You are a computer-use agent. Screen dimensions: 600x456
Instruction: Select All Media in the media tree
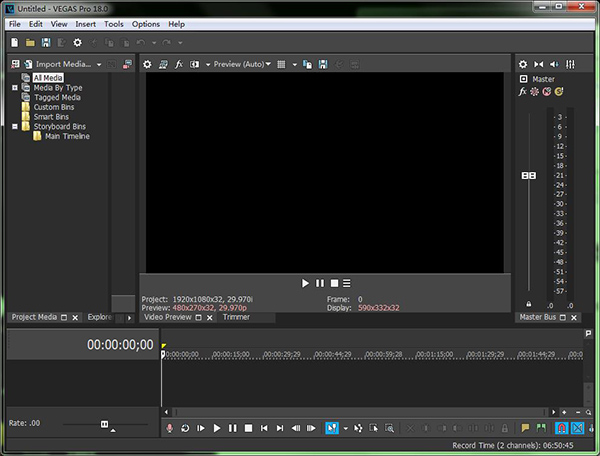48,78
